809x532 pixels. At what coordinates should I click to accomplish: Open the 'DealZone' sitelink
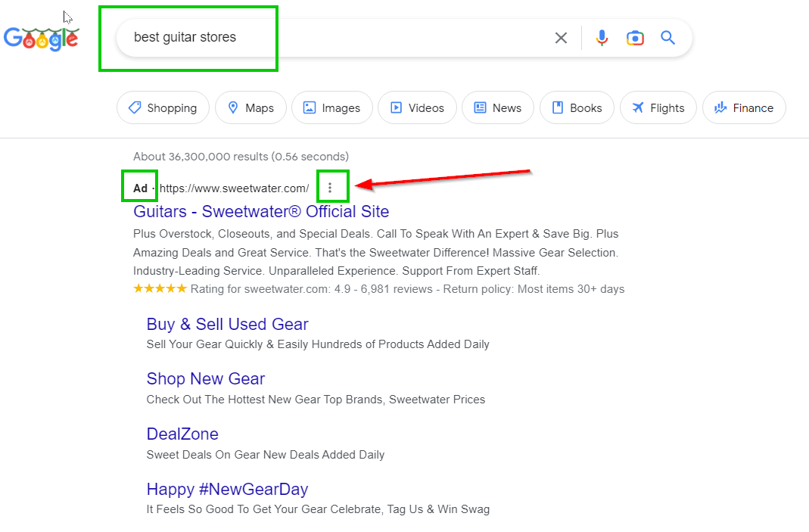(182, 434)
